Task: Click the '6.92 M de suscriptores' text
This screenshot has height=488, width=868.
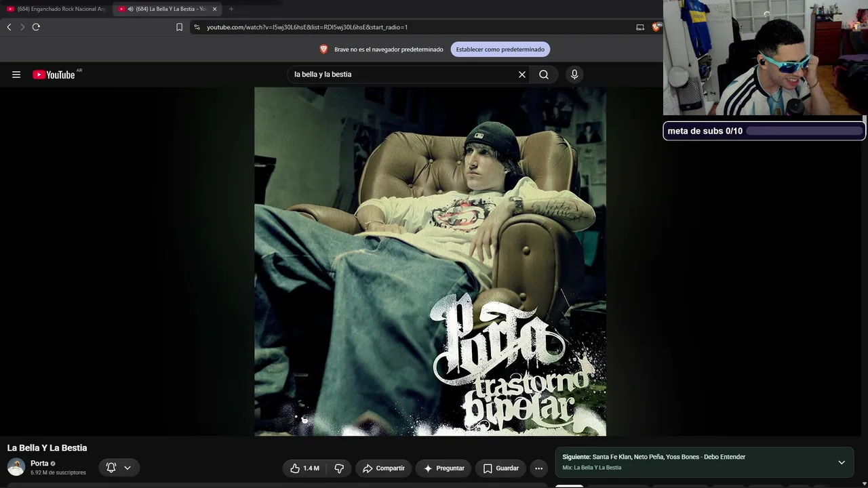Action: click(x=58, y=472)
